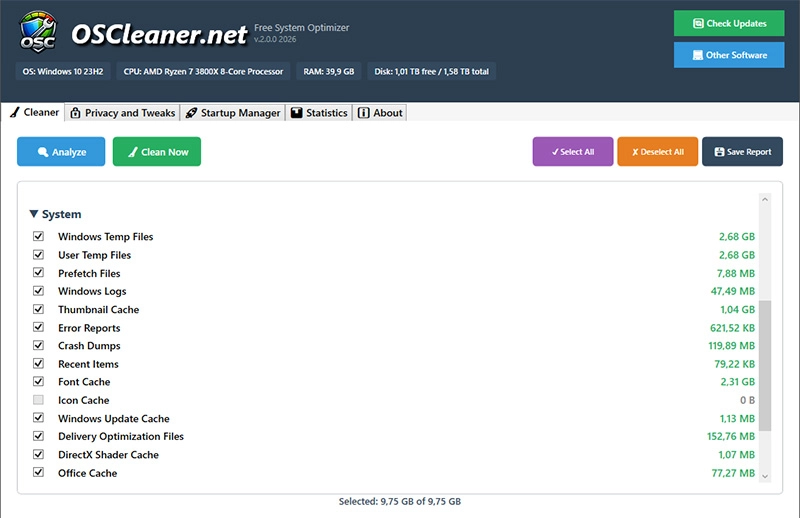Click the CPU AMD Ryzen 7 badge
Screen dimensions: 800x518
click(203, 71)
